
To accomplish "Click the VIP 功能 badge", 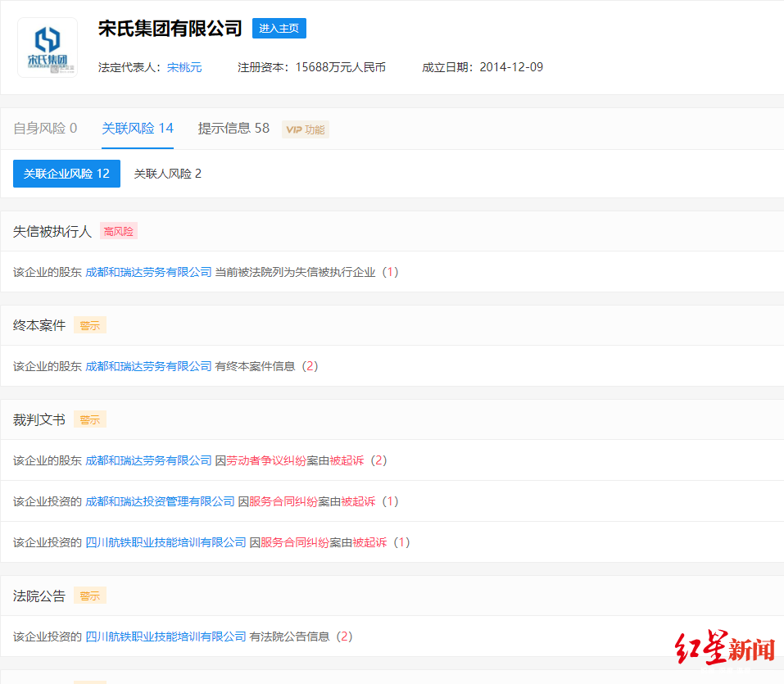I will [x=306, y=130].
